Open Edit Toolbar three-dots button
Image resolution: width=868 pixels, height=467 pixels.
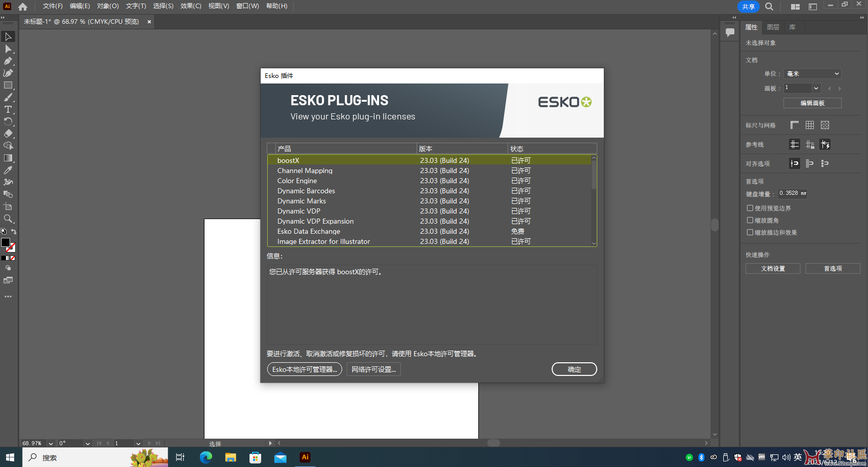tap(8, 296)
